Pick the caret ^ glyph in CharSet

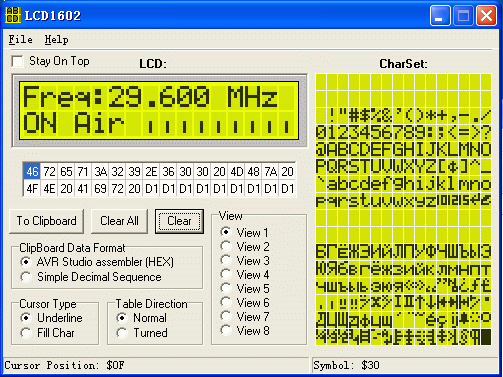[x=475, y=167]
